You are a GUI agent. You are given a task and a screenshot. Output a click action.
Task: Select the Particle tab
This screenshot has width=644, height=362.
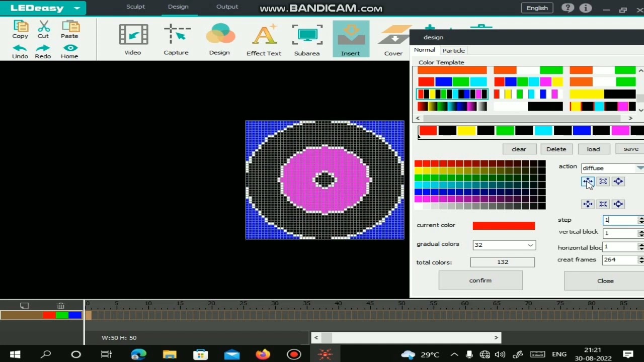click(454, 50)
